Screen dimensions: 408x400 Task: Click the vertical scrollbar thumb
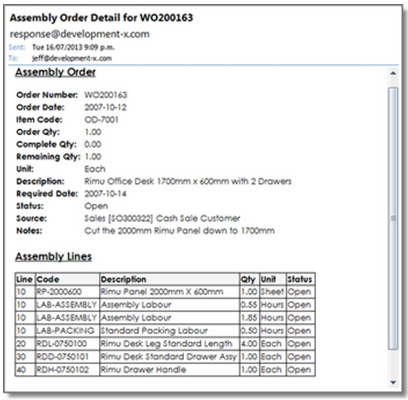tap(393, 218)
